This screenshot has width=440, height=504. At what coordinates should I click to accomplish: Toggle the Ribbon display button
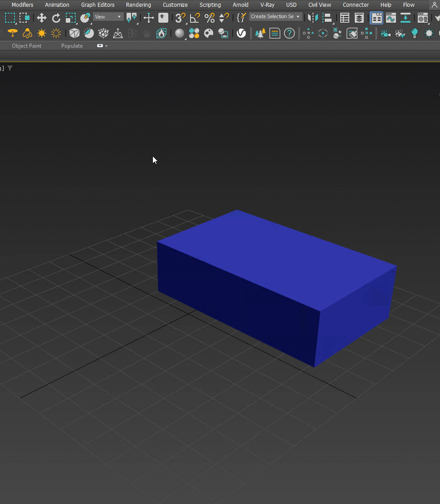click(376, 18)
